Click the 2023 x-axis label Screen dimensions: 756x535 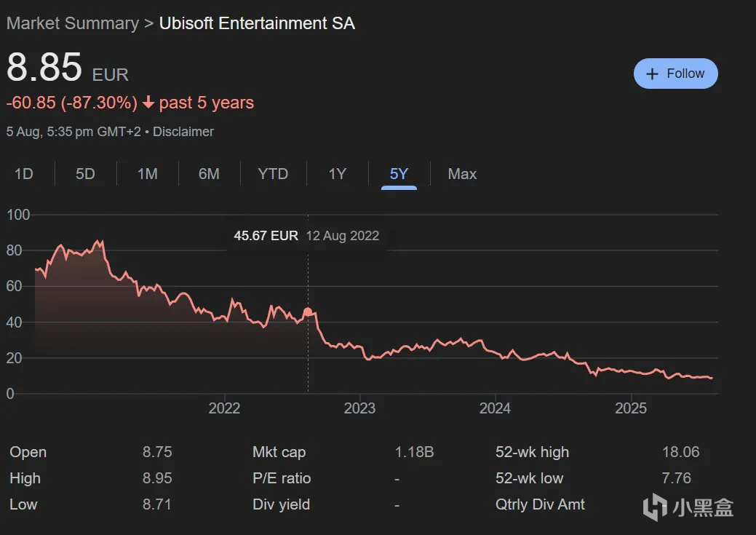[x=359, y=408]
